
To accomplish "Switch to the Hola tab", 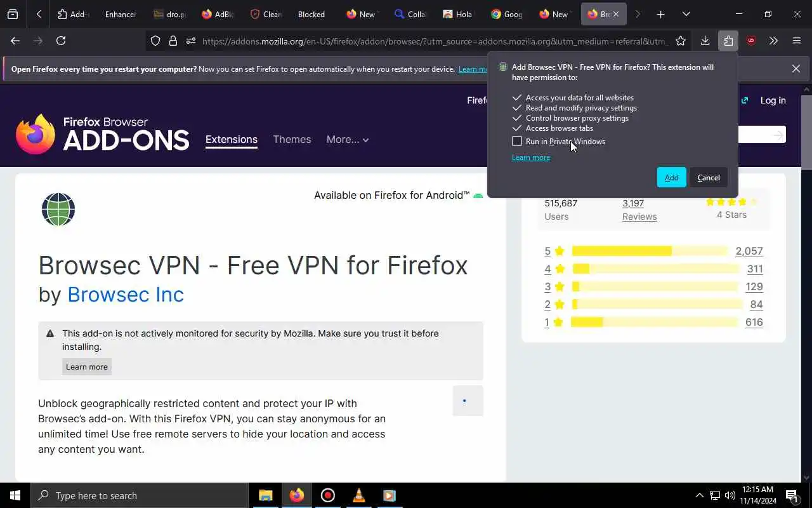I will pos(459,14).
